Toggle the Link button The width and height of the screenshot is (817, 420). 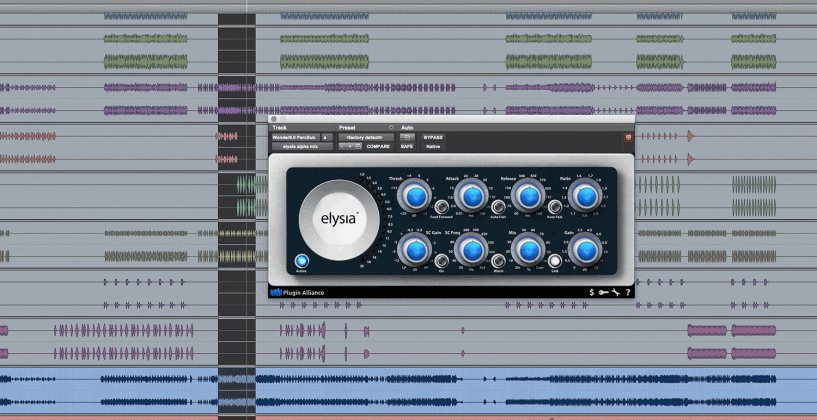[x=555, y=261]
